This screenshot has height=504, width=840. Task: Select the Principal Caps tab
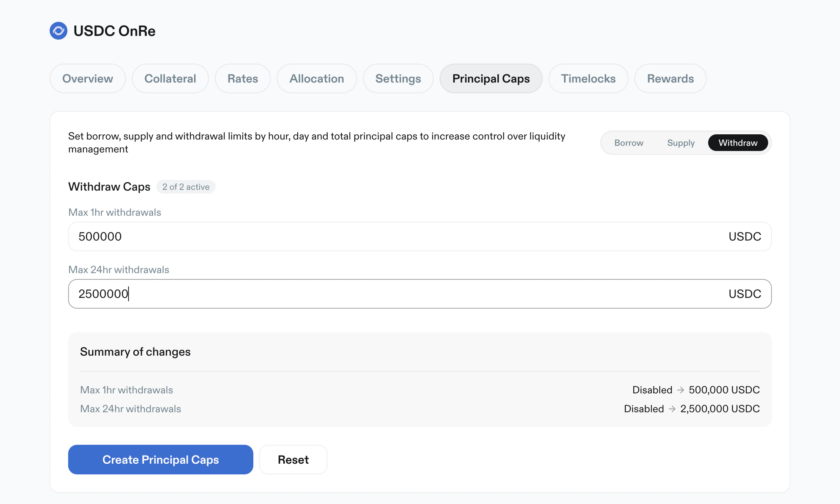[x=491, y=78]
